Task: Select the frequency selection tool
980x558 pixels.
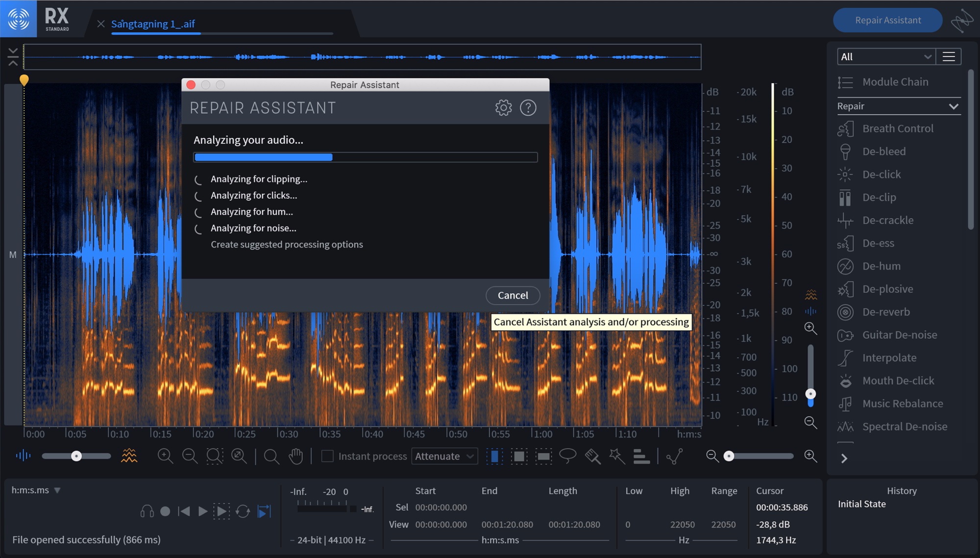Action: 543,456
